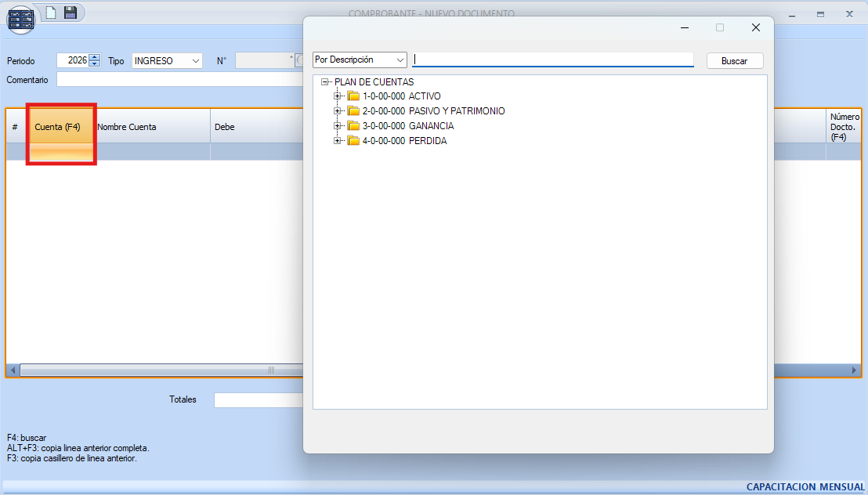Select the 4-0-00-000 PERDIDA tree item
Viewport: 868px width, 495px height.
click(x=404, y=141)
